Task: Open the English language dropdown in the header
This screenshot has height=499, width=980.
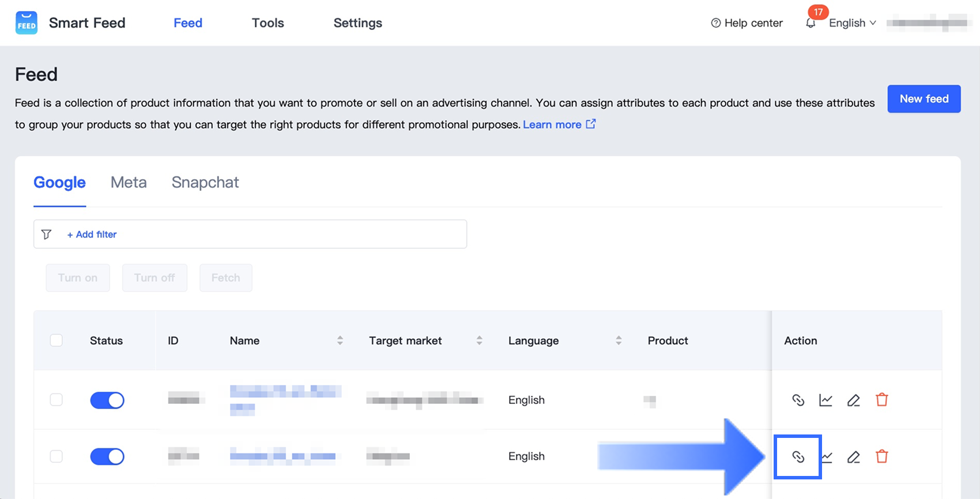Action: click(853, 23)
